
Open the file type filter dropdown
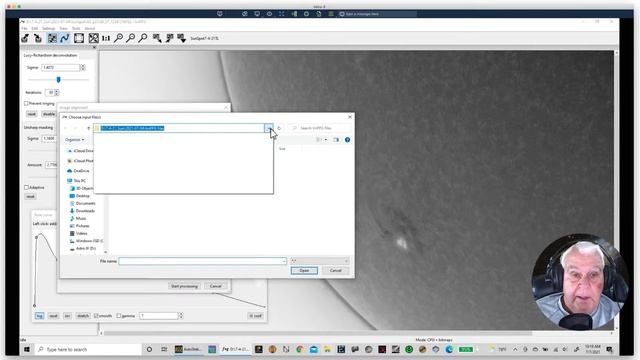[320, 261]
